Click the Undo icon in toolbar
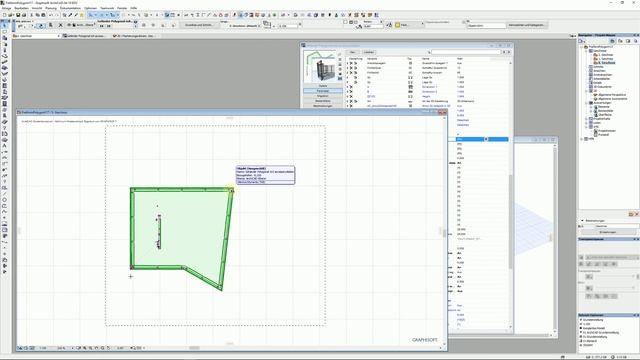The width and height of the screenshot is (640, 360). [51, 15]
